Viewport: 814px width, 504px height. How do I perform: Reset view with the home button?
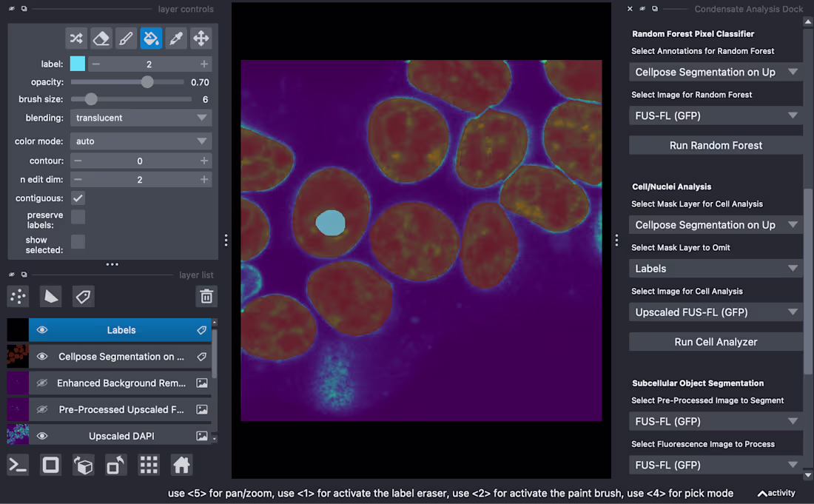coord(181,465)
